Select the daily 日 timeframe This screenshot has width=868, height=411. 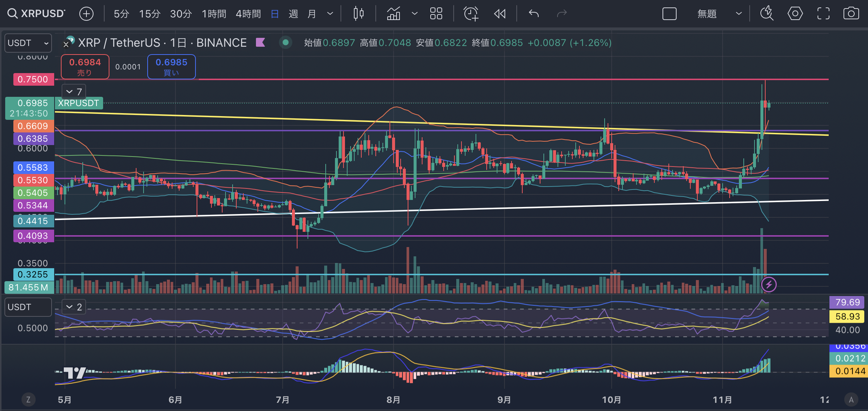[275, 14]
